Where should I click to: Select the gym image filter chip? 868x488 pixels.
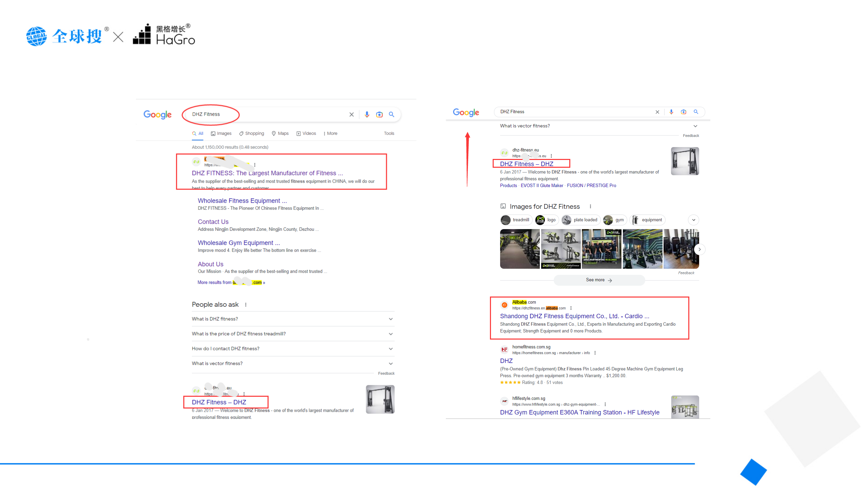coord(614,220)
